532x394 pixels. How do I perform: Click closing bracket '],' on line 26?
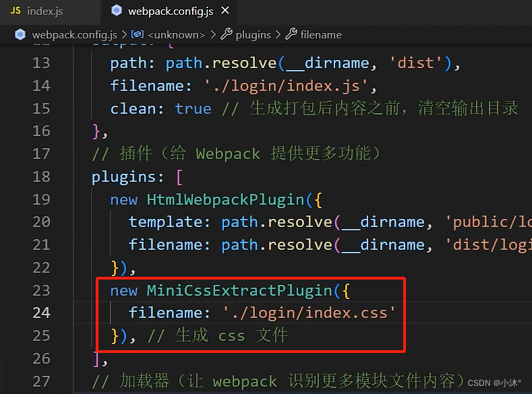(100, 359)
